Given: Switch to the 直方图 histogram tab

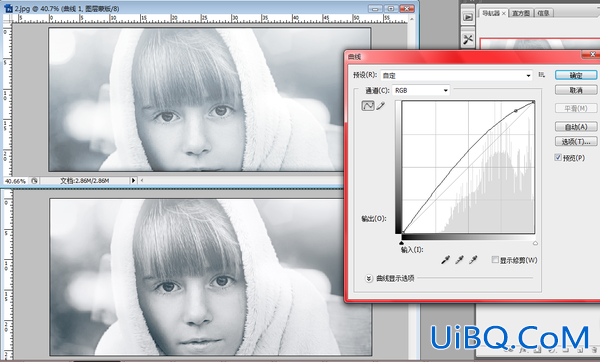Looking at the screenshot, I should coord(520,13).
